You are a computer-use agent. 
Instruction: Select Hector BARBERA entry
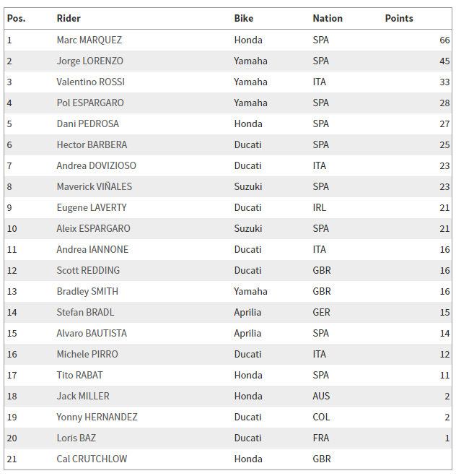click(x=92, y=144)
